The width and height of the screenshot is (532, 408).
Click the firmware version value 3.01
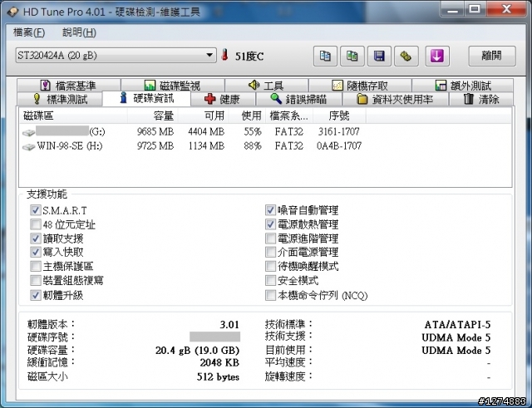[x=229, y=325]
